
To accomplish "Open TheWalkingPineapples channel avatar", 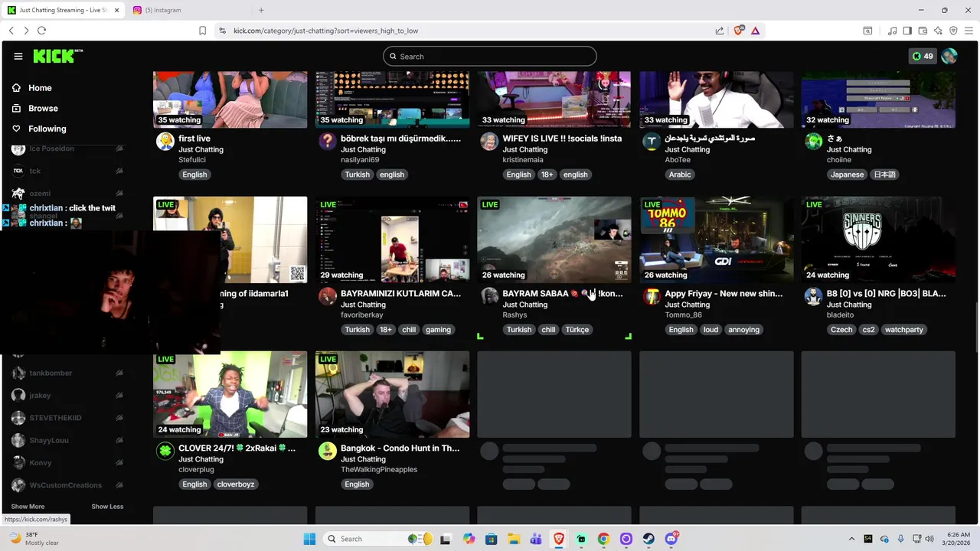I will 328,452.
